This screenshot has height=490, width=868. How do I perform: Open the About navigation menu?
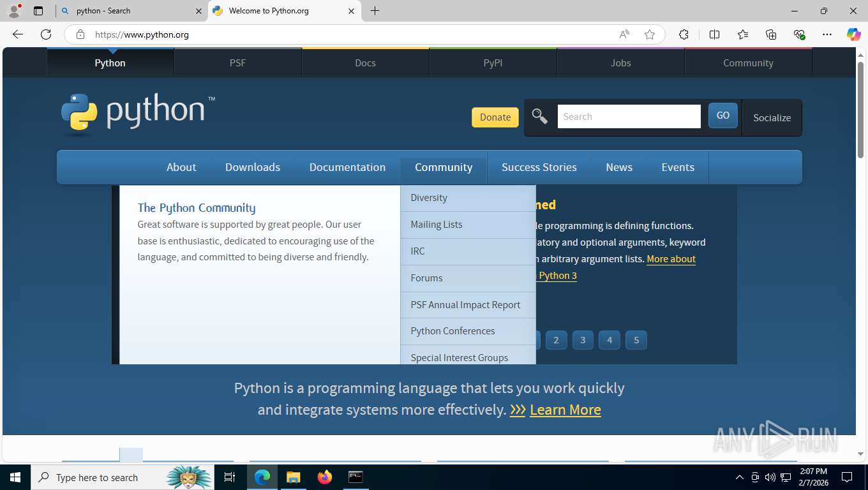181,167
